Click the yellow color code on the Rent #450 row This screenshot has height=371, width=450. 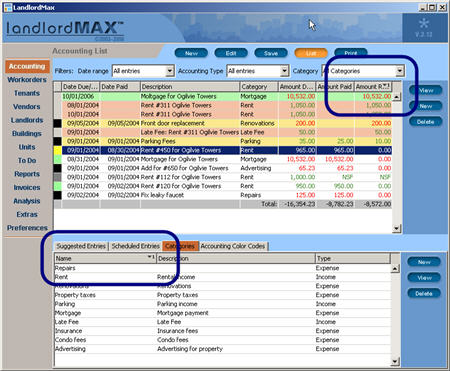[58, 150]
